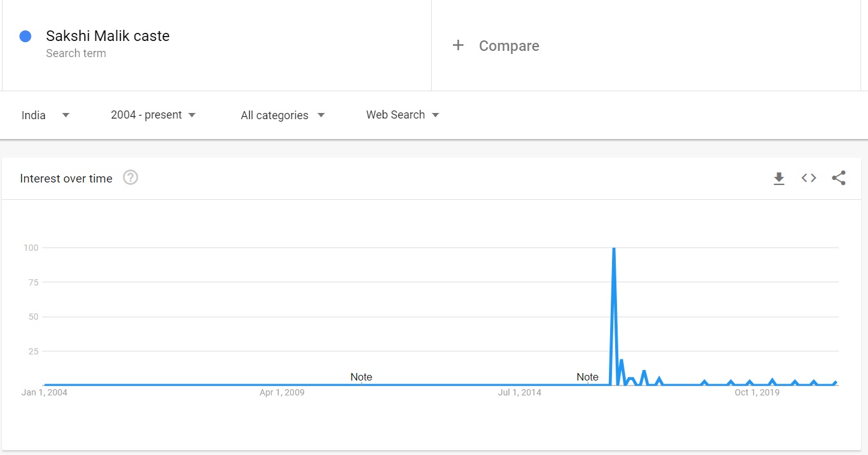Click the Apr 1, 2009 axis label

282,392
